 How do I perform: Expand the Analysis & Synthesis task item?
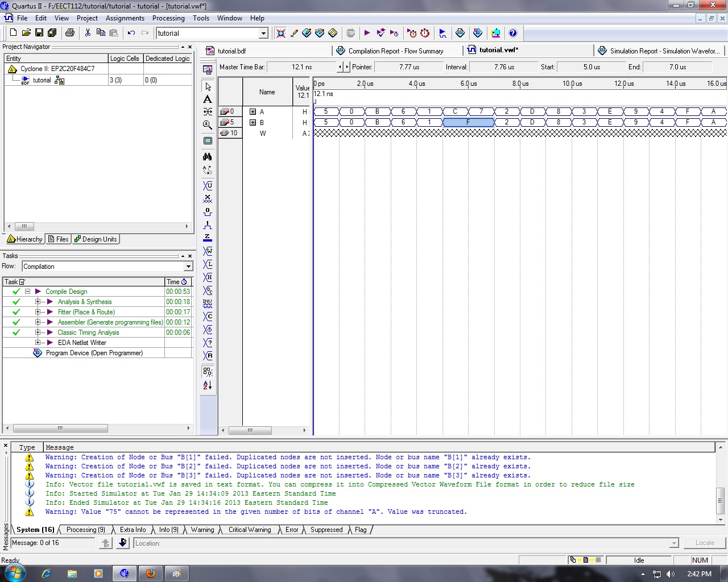pos(38,301)
